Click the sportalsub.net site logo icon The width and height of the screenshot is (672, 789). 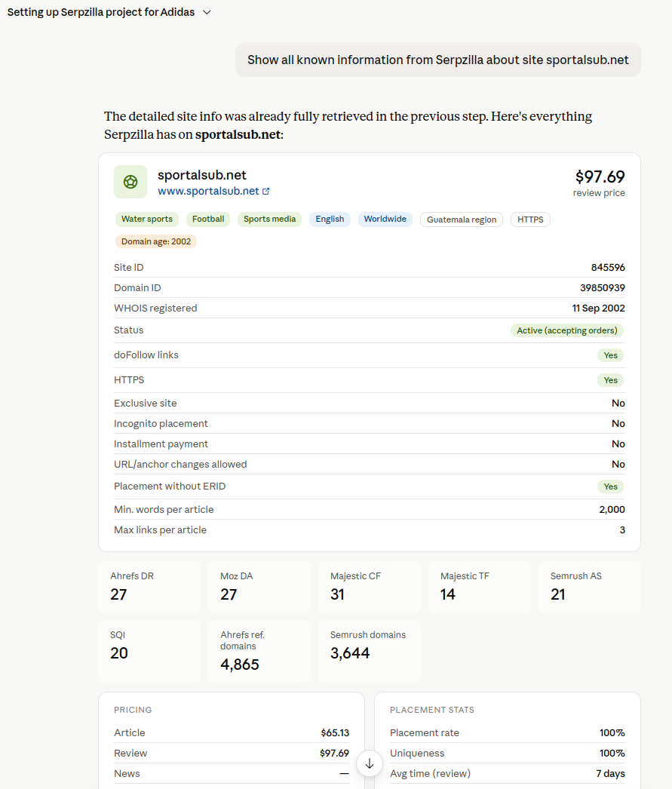(130, 182)
